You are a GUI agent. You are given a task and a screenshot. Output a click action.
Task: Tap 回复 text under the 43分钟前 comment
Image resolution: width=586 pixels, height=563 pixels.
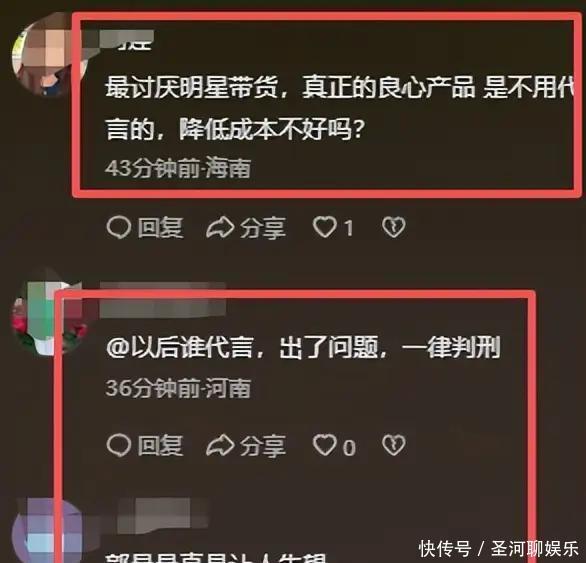[160, 227]
